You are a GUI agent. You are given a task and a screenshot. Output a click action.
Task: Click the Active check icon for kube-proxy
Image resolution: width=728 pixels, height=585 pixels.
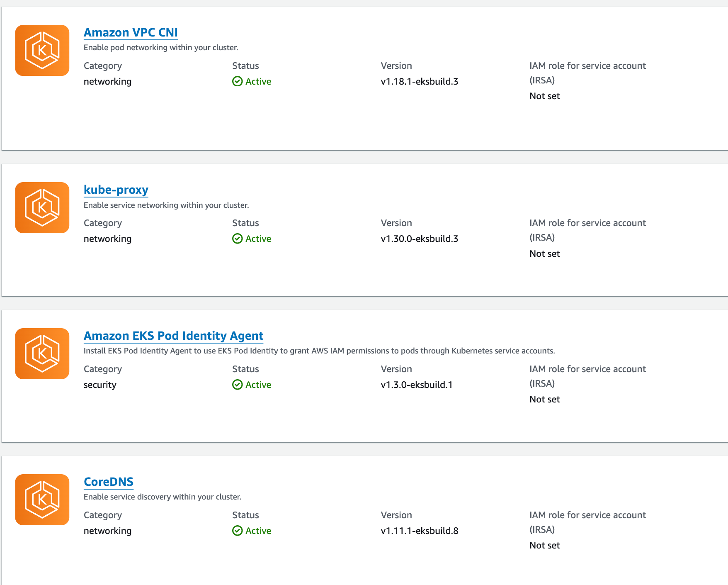[238, 239]
